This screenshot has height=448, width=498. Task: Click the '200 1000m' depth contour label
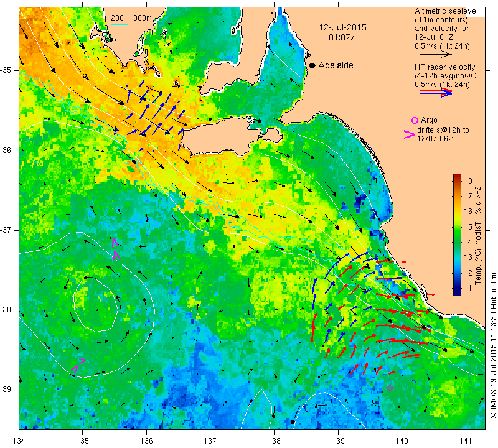tap(131, 18)
